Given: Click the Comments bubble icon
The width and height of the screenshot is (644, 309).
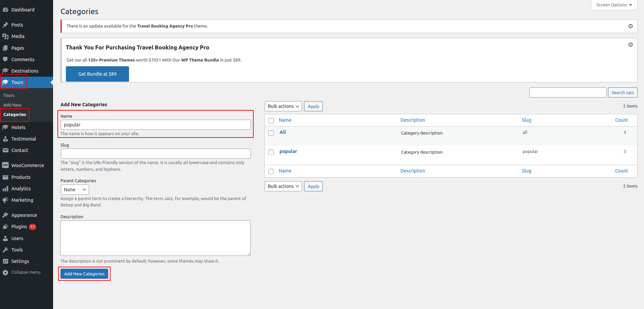Looking at the screenshot, I should [x=5, y=60].
